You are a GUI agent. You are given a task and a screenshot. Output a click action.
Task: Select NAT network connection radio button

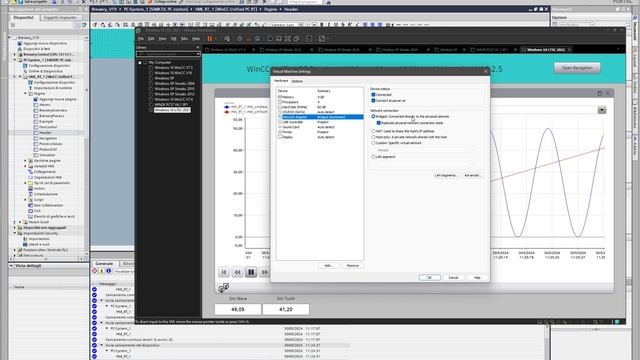click(x=373, y=131)
